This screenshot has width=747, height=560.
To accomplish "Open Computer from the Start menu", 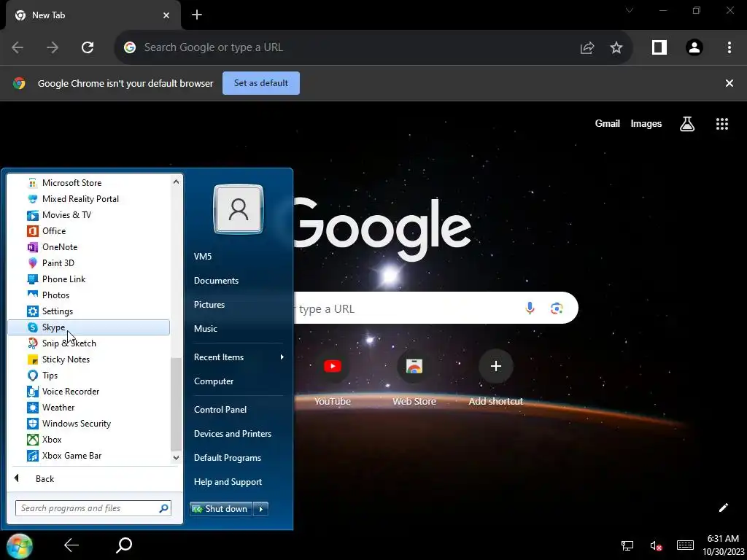I will [x=214, y=381].
